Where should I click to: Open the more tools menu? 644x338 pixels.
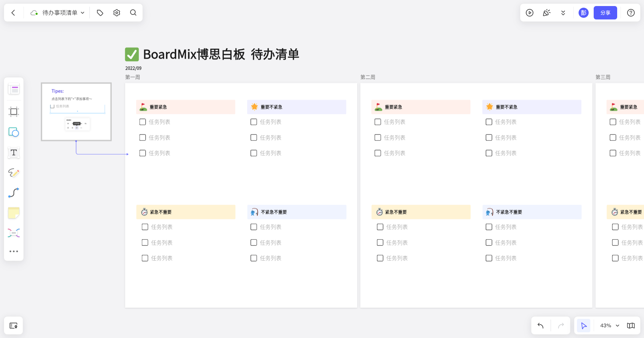click(14, 251)
